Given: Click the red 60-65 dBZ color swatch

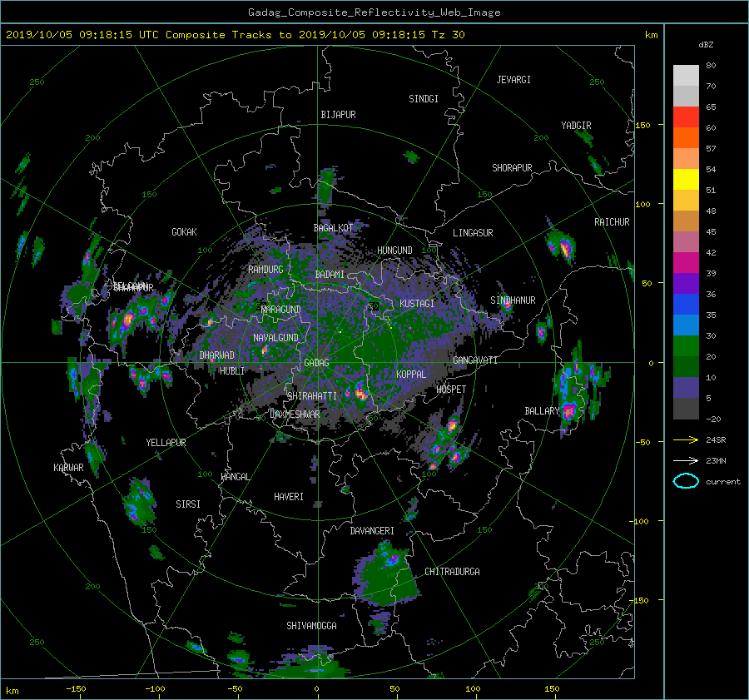Looking at the screenshot, I should tap(686, 117).
